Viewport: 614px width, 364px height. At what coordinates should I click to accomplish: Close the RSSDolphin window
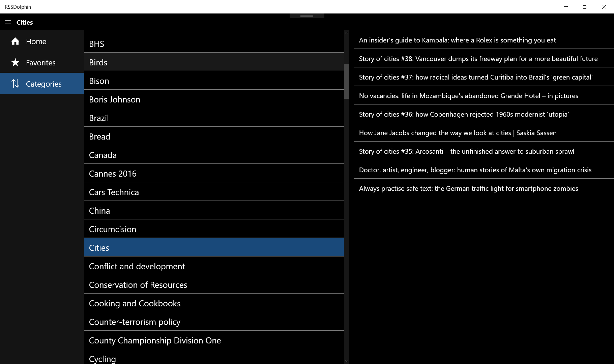click(604, 7)
